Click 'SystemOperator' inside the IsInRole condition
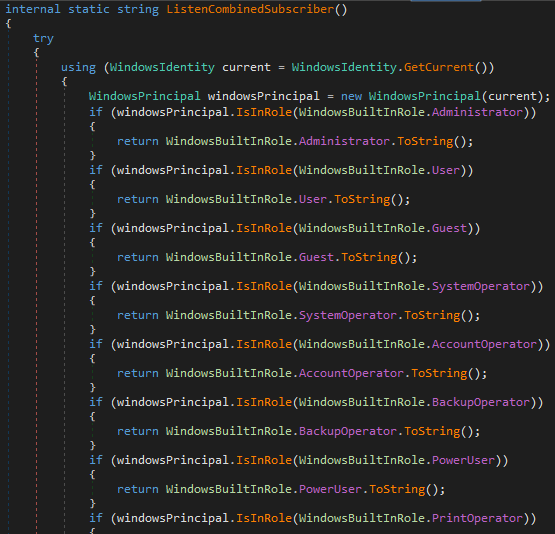Image resolution: width=555 pixels, height=534 pixels. pos(481,287)
